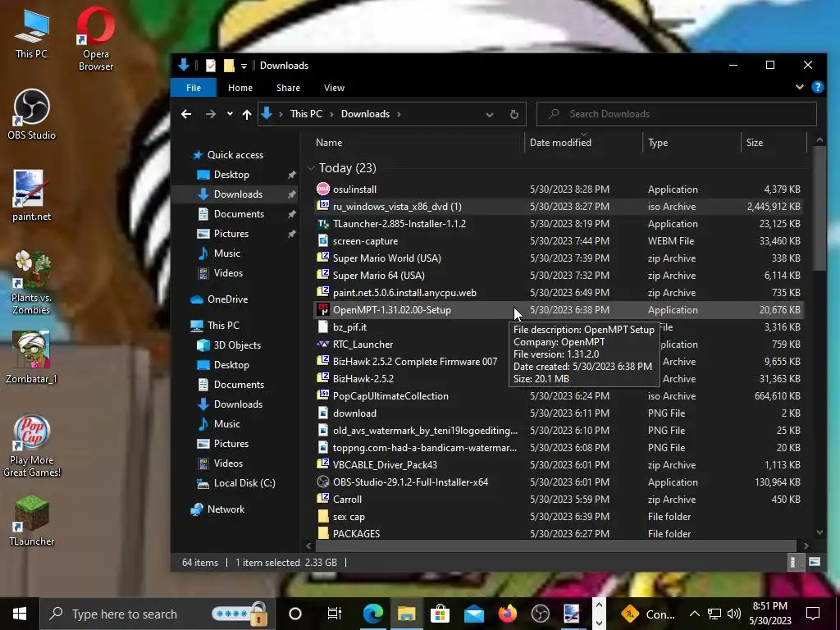This screenshot has width=840, height=630.
Task: Collapse the Today (23) group
Action: coord(311,168)
